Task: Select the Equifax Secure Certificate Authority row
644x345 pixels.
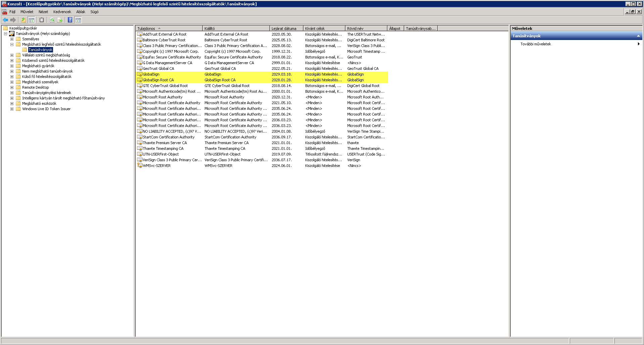Action: 262,57
